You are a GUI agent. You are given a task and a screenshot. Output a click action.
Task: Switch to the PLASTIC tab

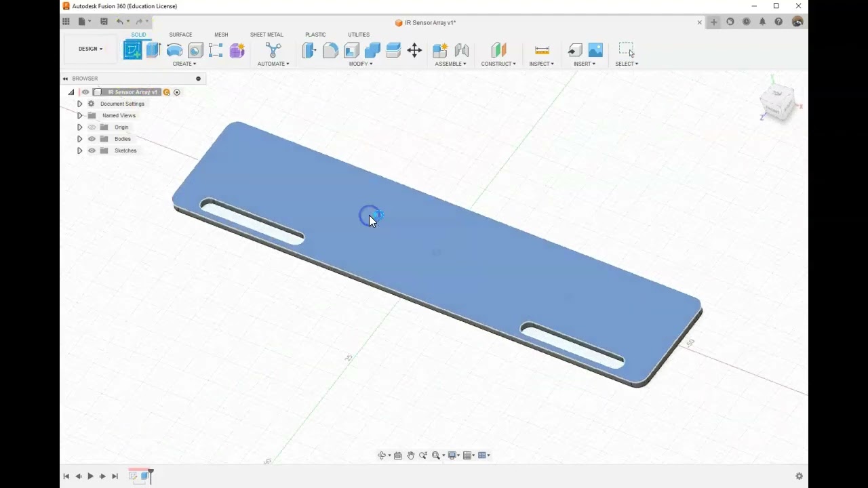pos(315,35)
